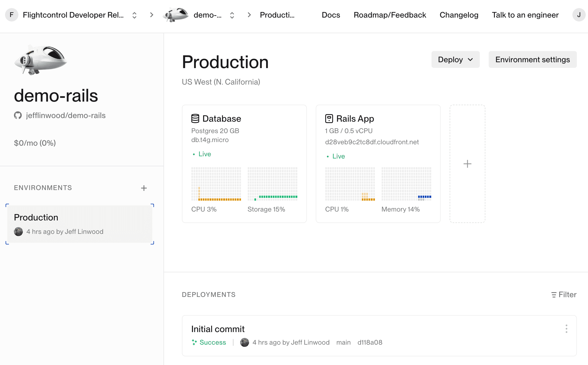Click the Rails App service icon
This screenshot has width=588, height=365.
point(329,119)
